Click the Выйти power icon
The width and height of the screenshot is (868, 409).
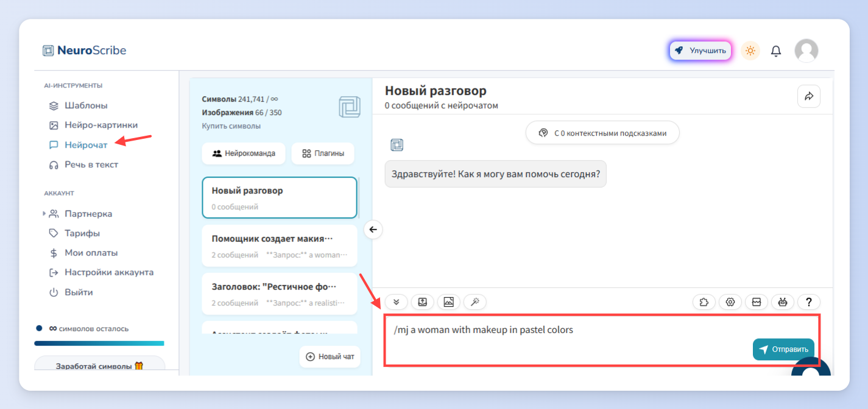tap(54, 292)
